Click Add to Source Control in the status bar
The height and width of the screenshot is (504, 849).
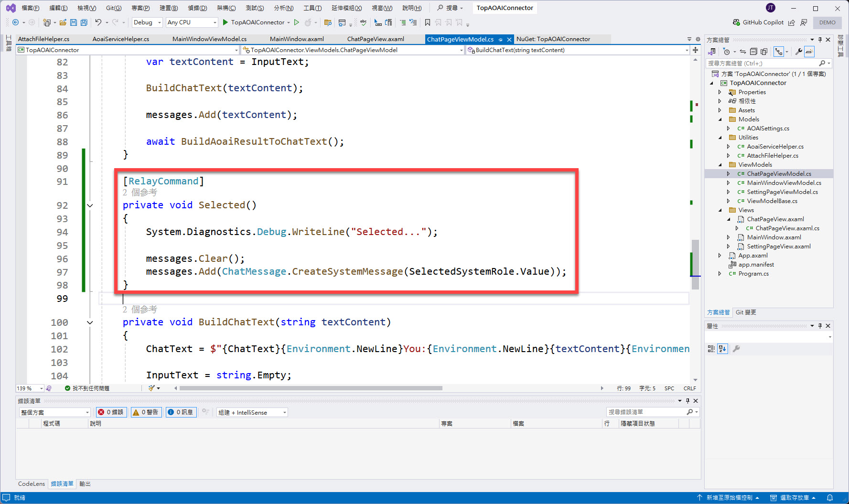(729, 498)
